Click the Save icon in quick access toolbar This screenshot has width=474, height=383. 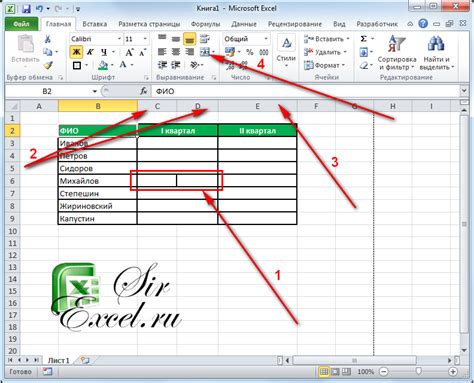pos(26,9)
